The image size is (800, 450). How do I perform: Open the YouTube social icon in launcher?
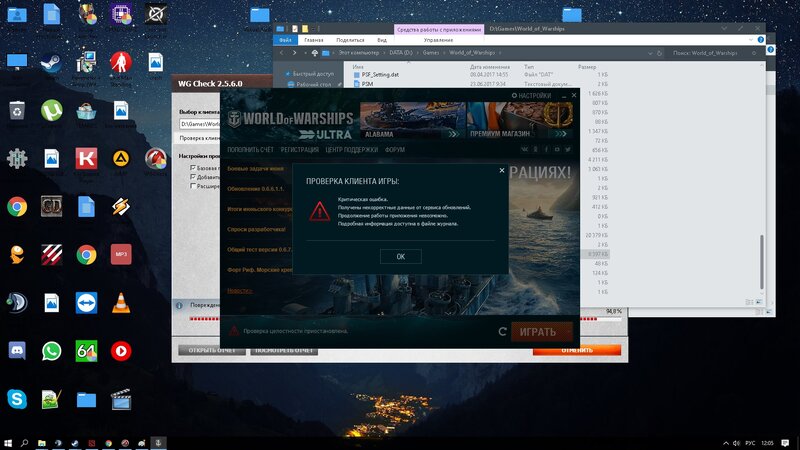[557, 149]
